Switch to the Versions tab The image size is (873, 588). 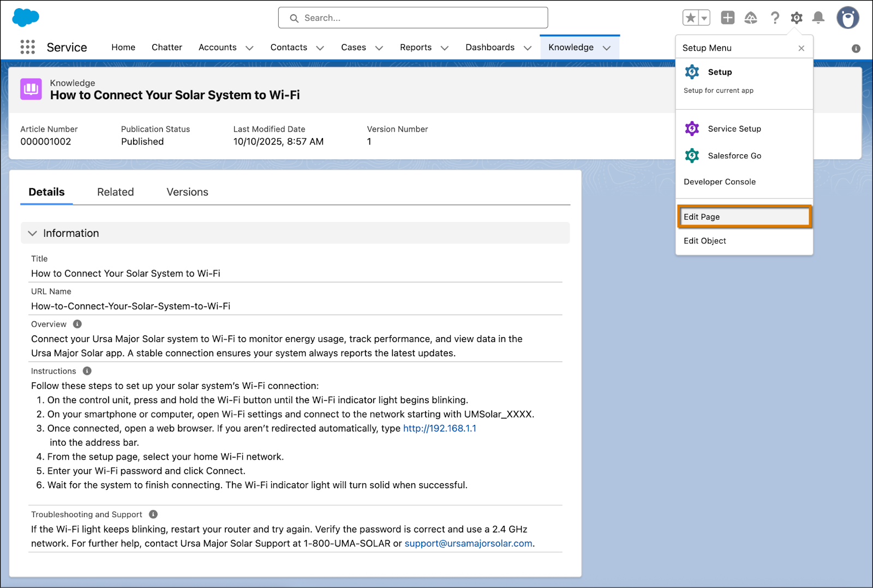(187, 192)
